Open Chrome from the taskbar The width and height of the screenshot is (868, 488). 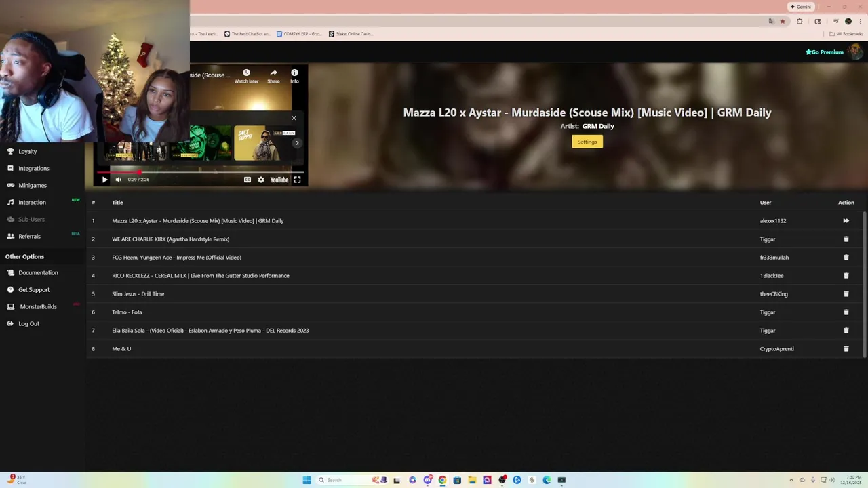point(442,480)
